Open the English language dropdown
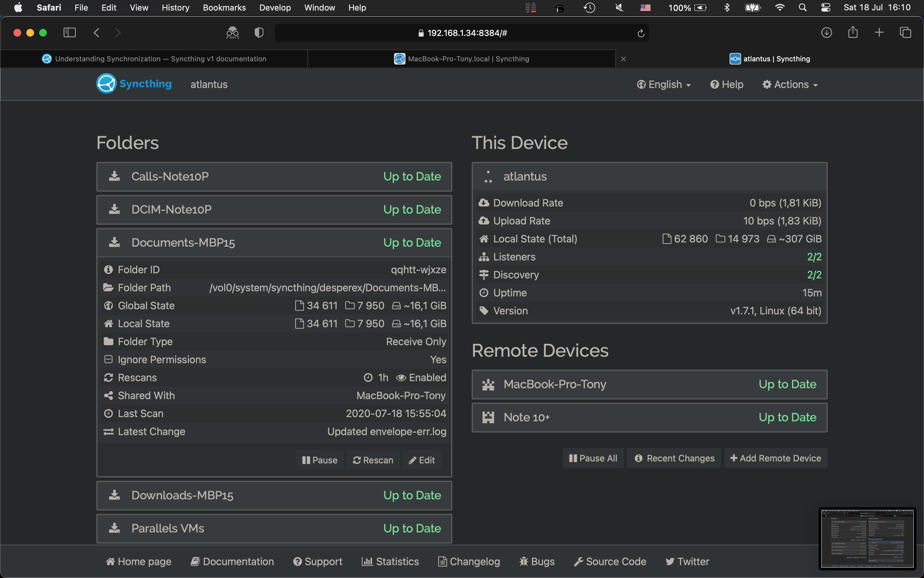The height and width of the screenshot is (578, 924). click(x=663, y=84)
